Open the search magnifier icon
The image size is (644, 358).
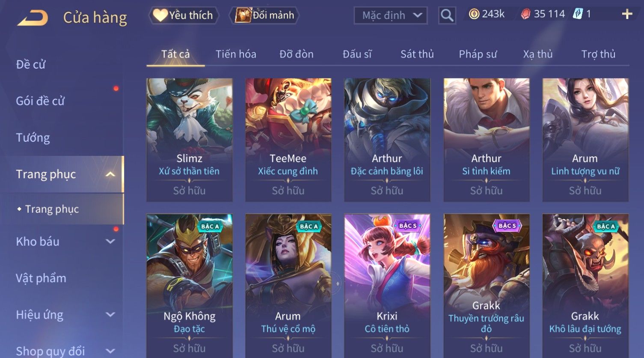click(447, 15)
